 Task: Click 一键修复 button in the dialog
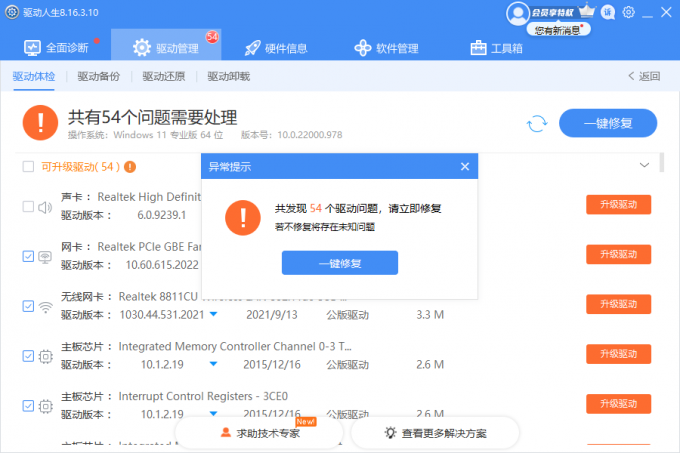339,262
